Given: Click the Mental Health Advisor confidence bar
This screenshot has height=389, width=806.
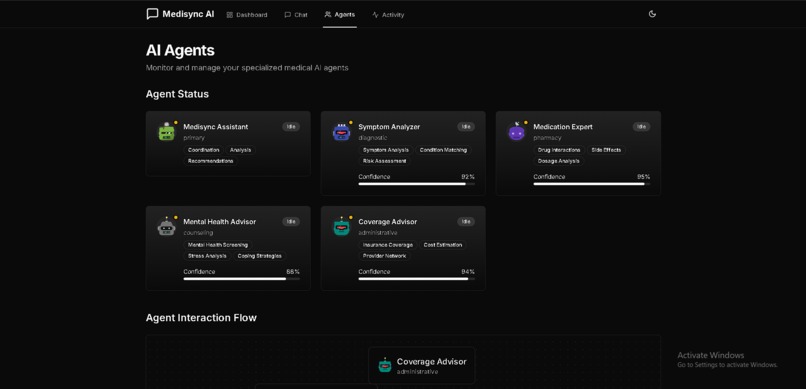Looking at the screenshot, I should [242, 279].
